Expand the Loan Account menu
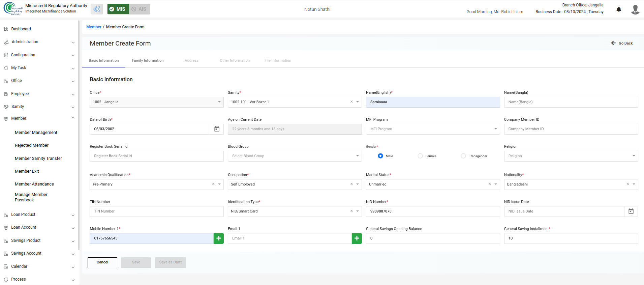The height and width of the screenshot is (285, 644). click(73, 228)
